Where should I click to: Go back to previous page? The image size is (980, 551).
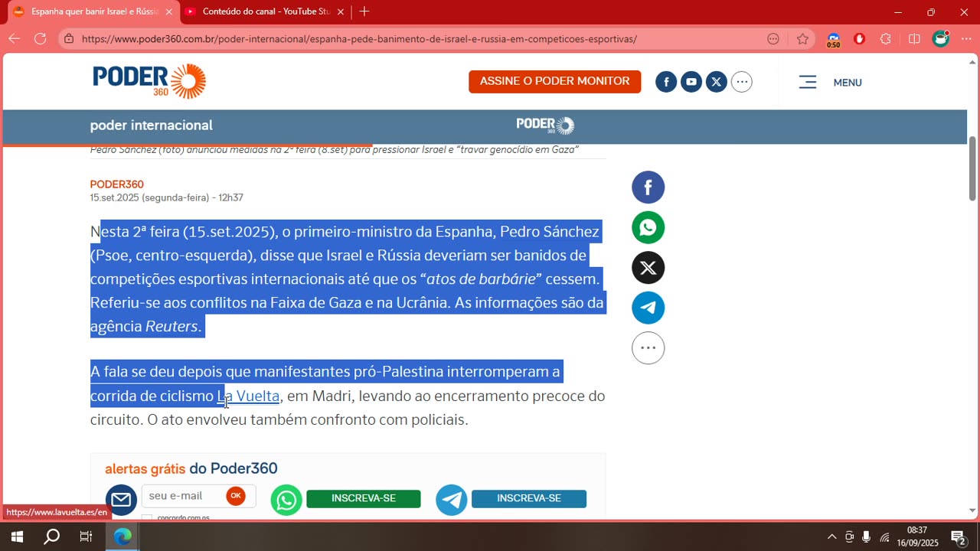(14, 38)
